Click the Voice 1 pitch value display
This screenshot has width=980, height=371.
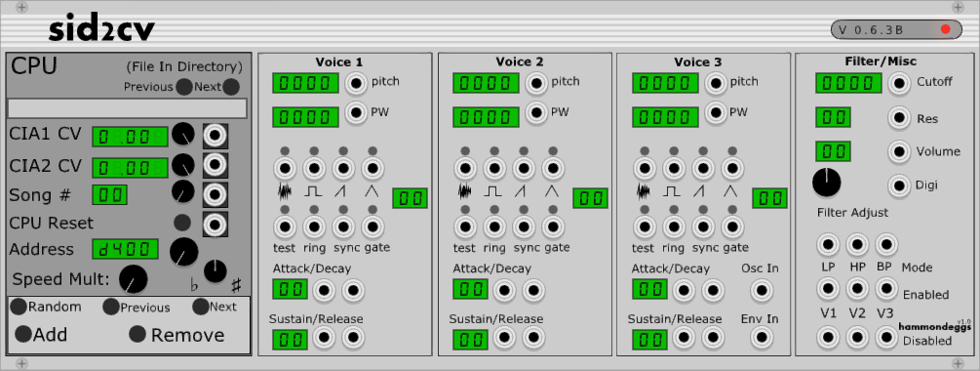(305, 83)
